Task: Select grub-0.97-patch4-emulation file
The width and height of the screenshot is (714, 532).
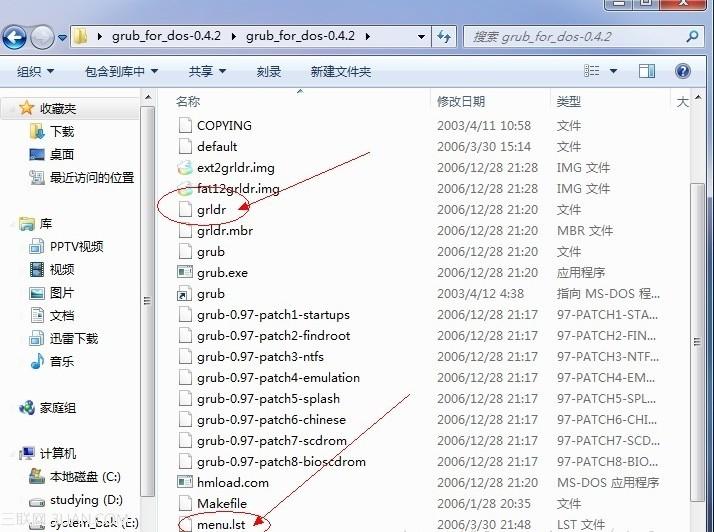Action: tap(278, 378)
